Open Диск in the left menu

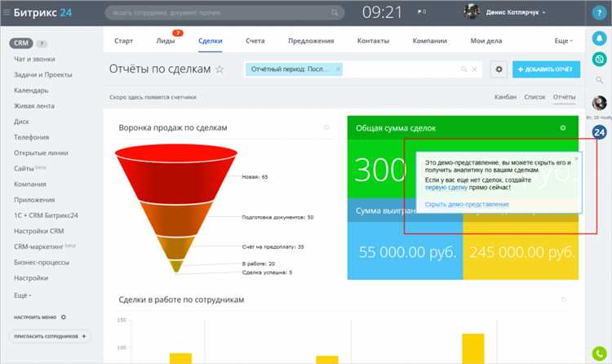pyautogui.click(x=21, y=122)
